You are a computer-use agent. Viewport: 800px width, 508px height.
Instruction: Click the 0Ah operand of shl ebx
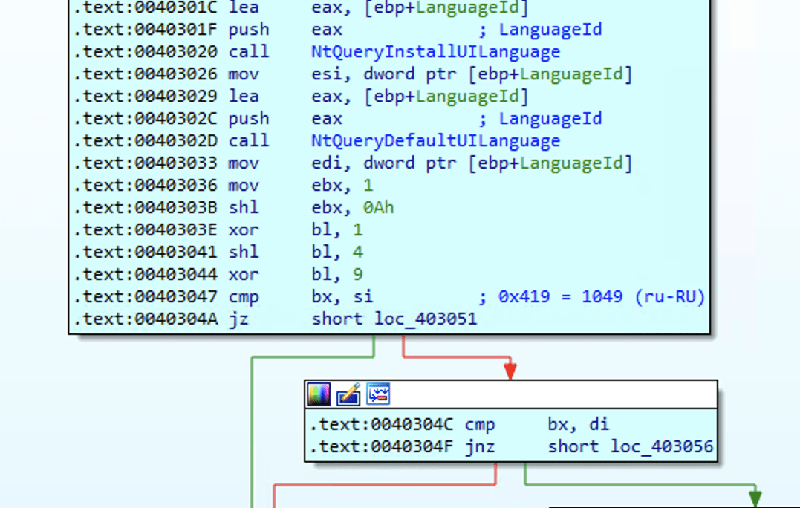tap(378, 208)
